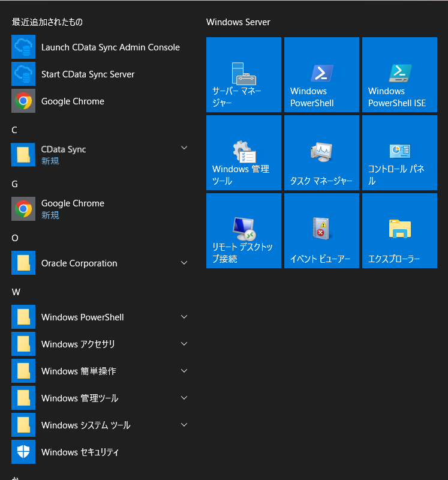
Task: Open the コントロール パネル tile
Action: [x=399, y=153]
